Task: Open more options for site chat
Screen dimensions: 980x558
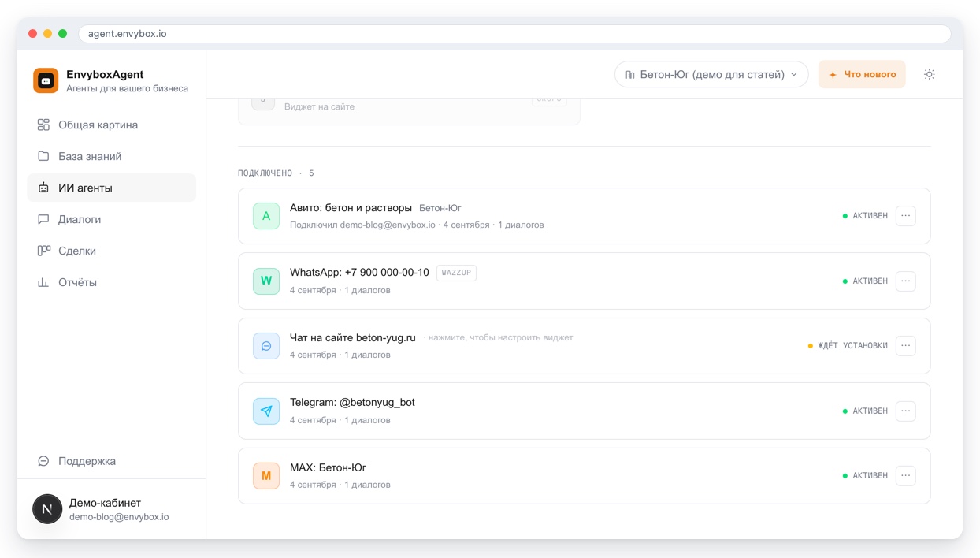Action: tap(906, 345)
